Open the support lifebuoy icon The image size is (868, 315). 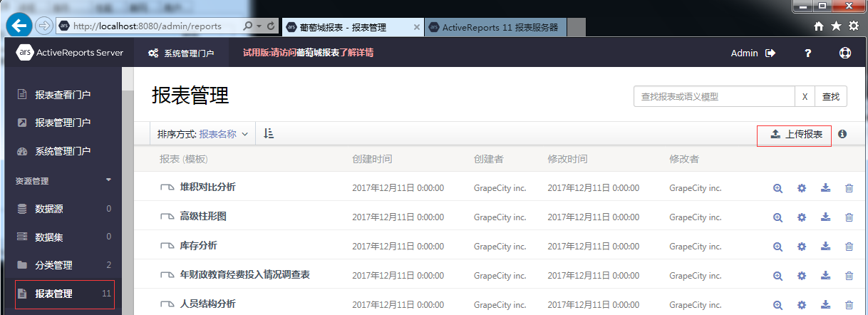tap(845, 53)
